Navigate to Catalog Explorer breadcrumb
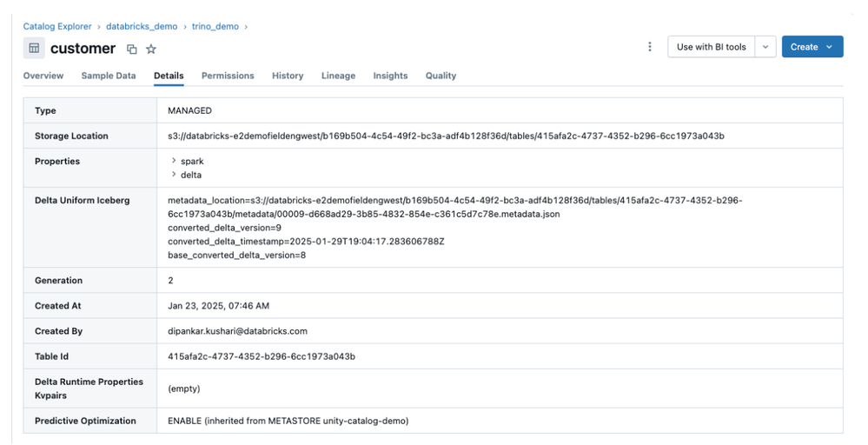The width and height of the screenshot is (868, 445). coord(58,27)
